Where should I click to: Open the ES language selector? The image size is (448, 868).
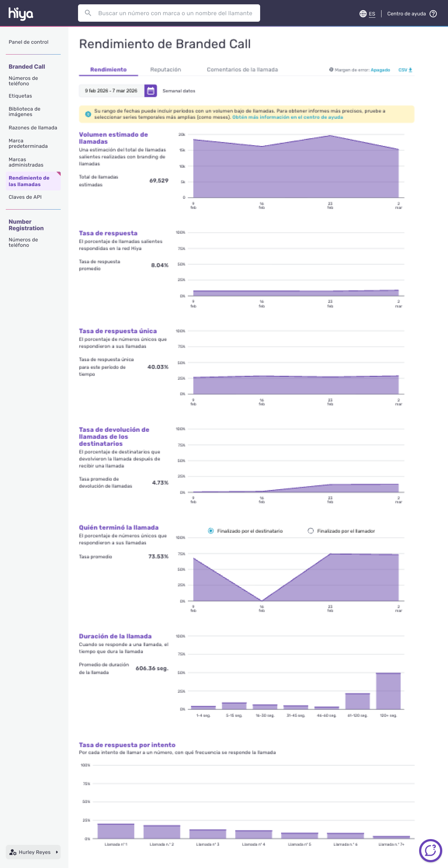tap(372, 14)
